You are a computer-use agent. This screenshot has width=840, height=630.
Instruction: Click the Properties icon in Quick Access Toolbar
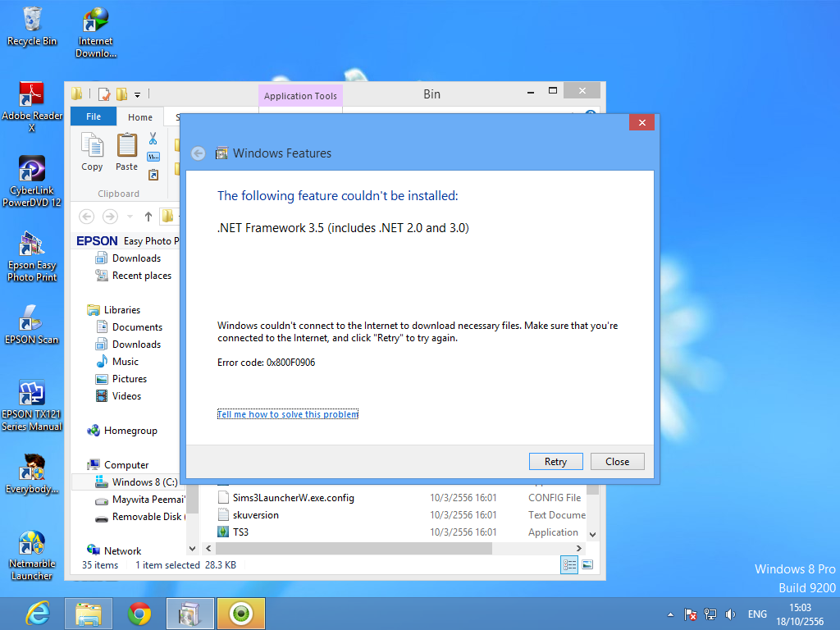pos(104,94)
